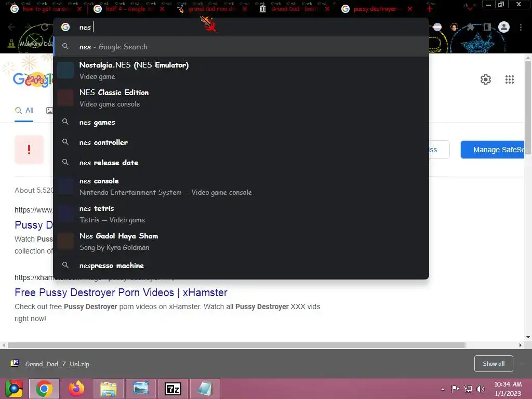
Task: Click the striped flag extension icon
Action: click(x=437, y=27)
